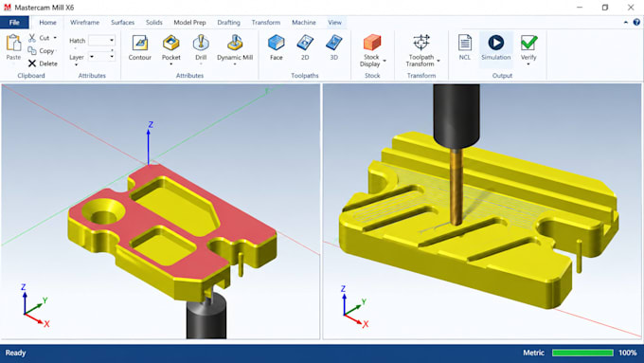Click the 'Metric' units label

[533, 353]
